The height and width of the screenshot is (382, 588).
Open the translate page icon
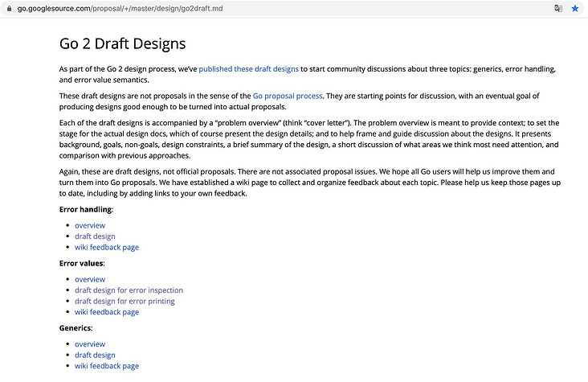tap(558, 8)
